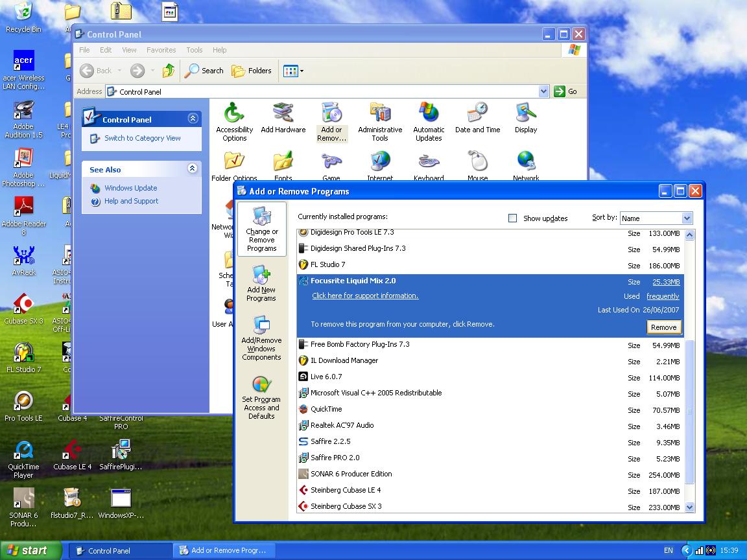Click the EN language indicator
Image resolution: width=747 pixels, height=560 pixels.
(669, 550)
